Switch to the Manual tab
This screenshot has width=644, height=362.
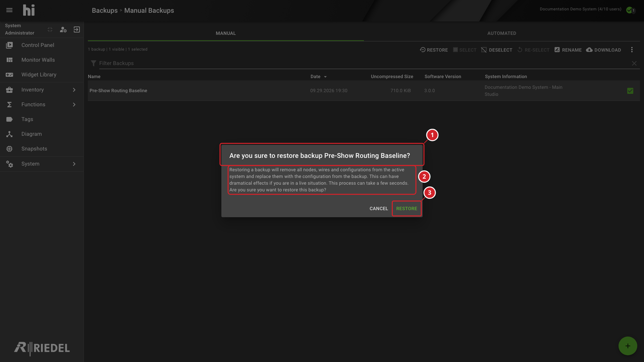coord(226,33)
